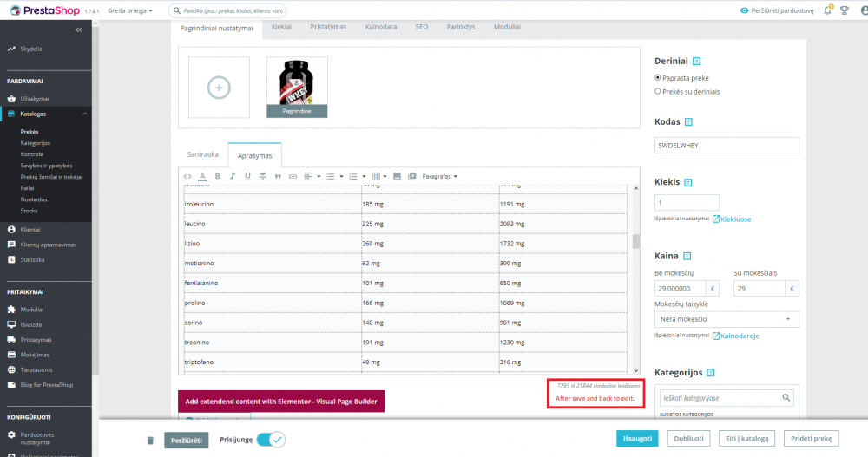Open Greita prieiga dropdown
Viewport: 868px width, 457px height.
click(x=130, y=10)
